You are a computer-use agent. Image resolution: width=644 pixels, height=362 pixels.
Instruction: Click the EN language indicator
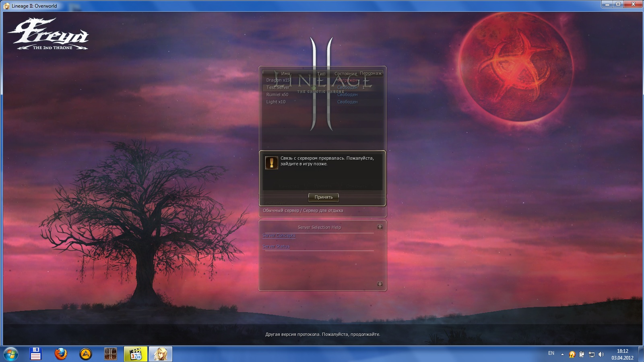[x=551, y=353]
